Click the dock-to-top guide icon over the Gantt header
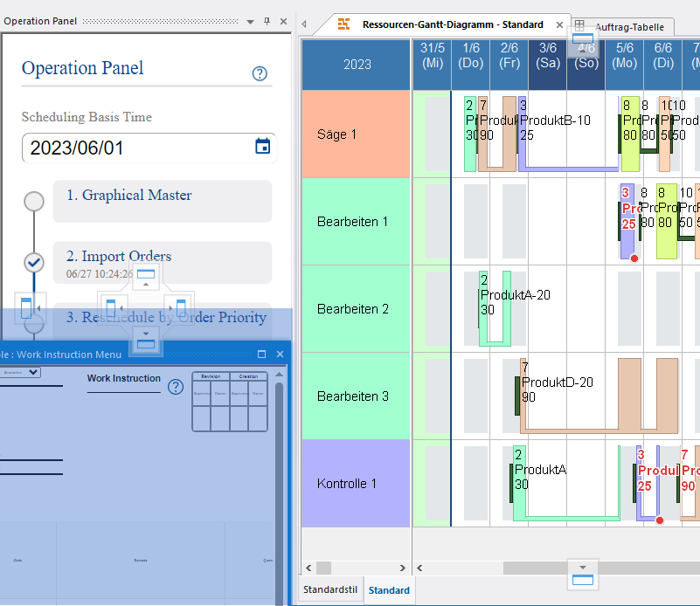 coord(583,39)
